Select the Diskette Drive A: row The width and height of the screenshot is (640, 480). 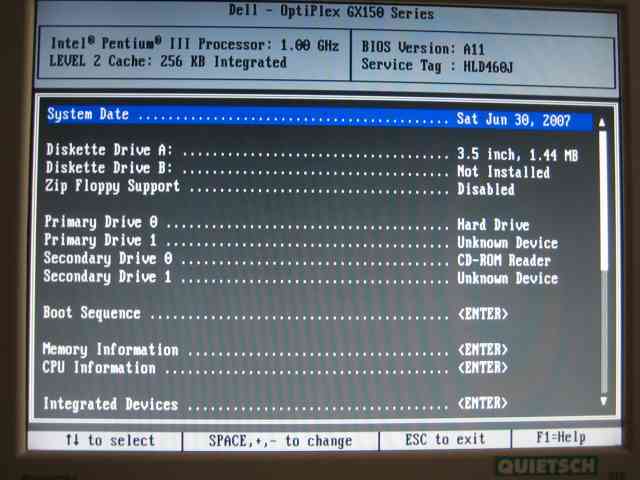312,152
